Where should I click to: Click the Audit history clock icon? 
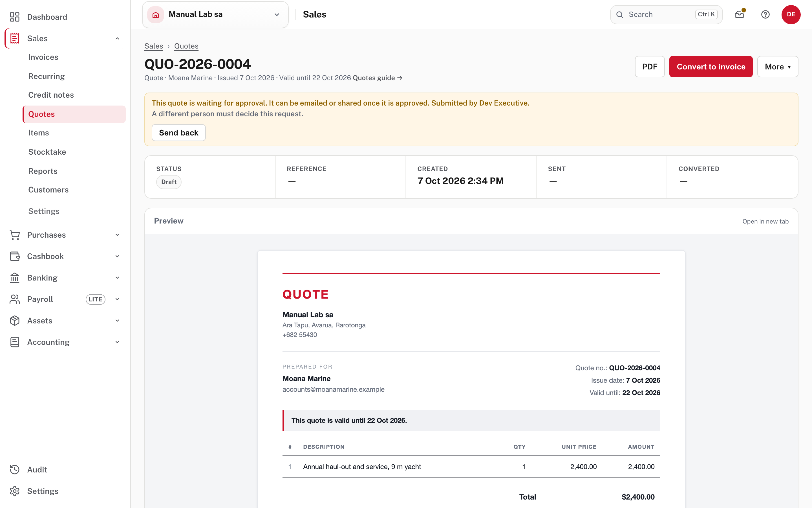(x=14, y=469)
